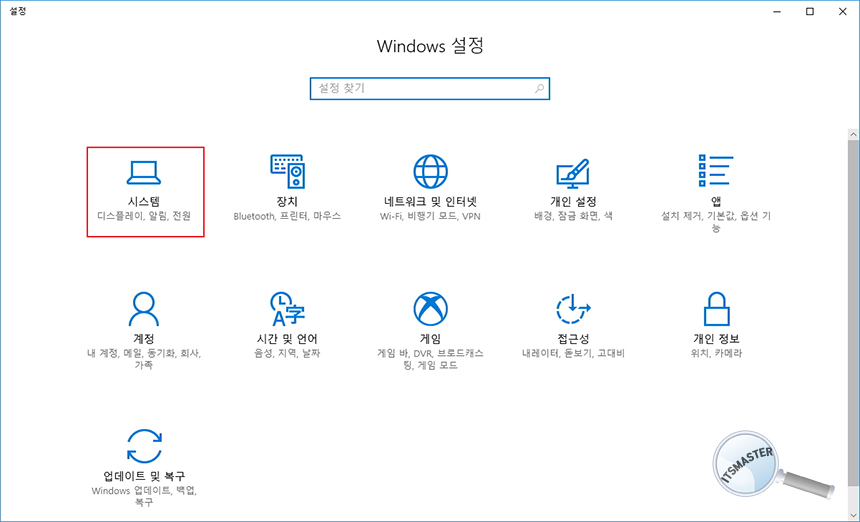Open the 앱 list icon

click(x=716, y=171)
